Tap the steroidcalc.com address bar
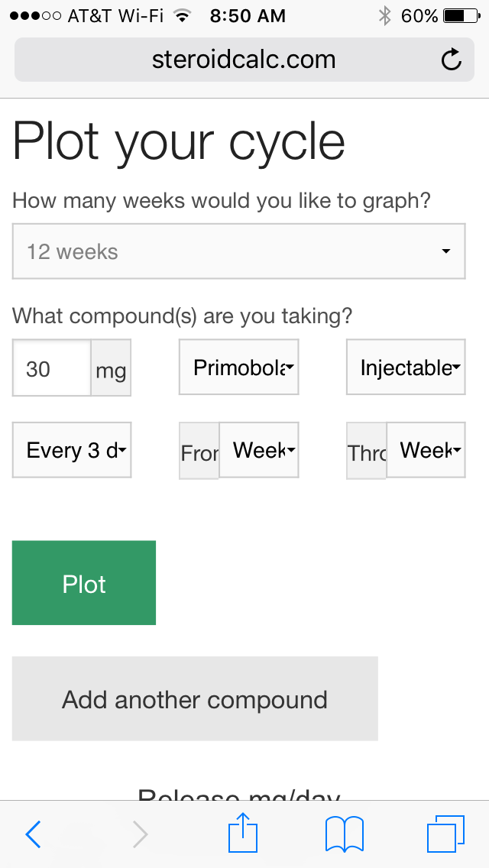 [x=243, y=60]
